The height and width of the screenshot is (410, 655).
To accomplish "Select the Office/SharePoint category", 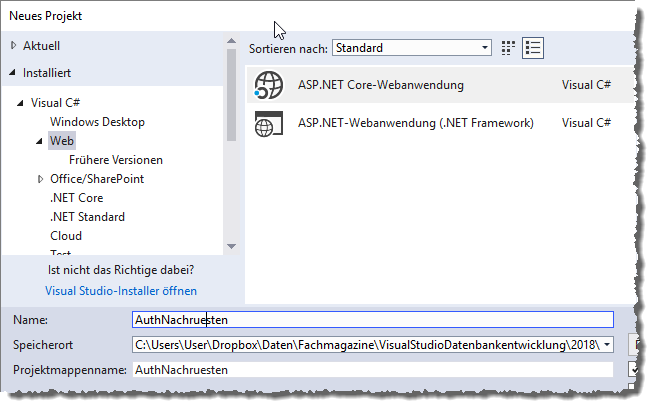I will coord(97,179).
